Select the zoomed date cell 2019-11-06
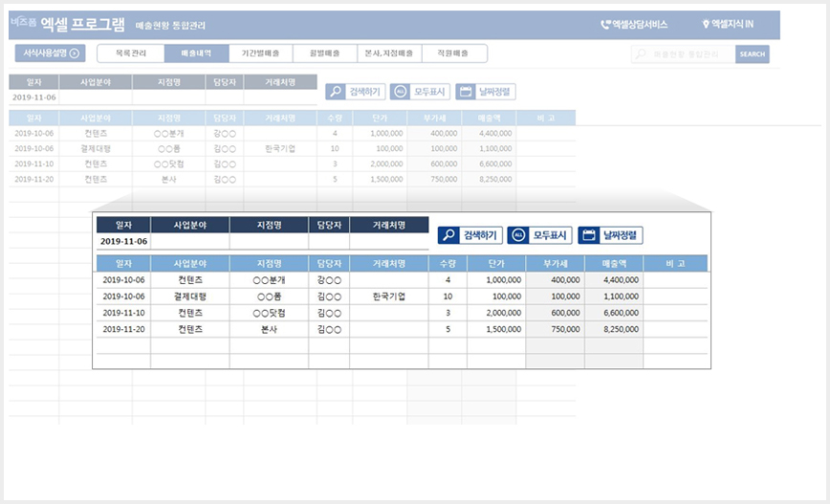 pyautogui.click(x=124, y=241)
